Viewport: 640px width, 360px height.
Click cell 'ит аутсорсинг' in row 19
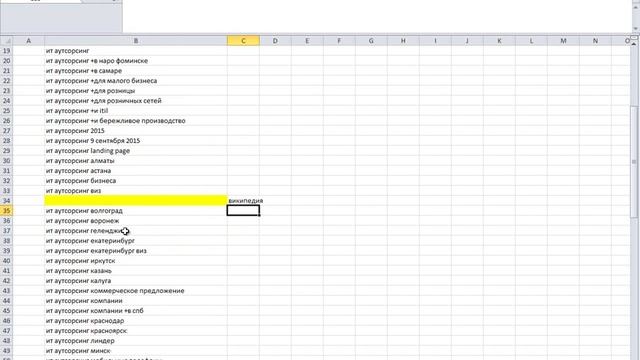[136, 51]
